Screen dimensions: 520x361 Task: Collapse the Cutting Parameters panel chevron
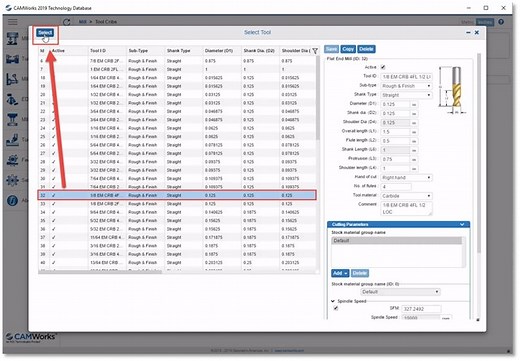(x=462, y=224)
